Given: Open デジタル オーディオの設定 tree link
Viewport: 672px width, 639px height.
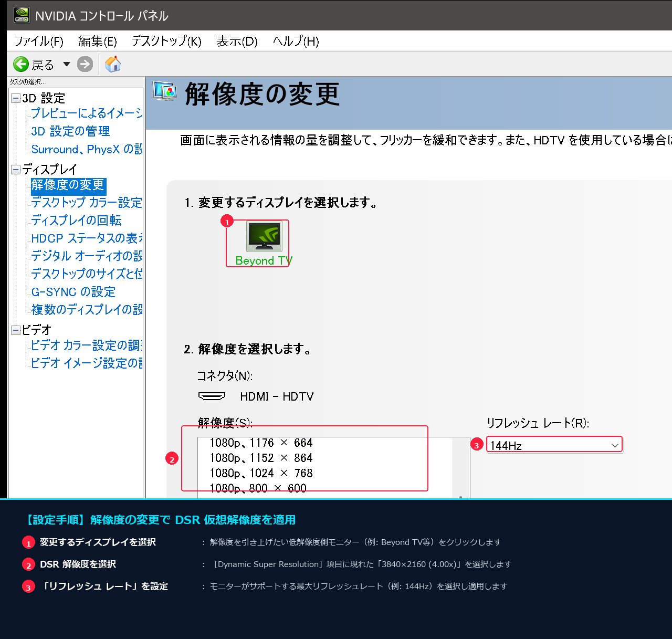Looking at the screenshot, I should coord(87,256).
